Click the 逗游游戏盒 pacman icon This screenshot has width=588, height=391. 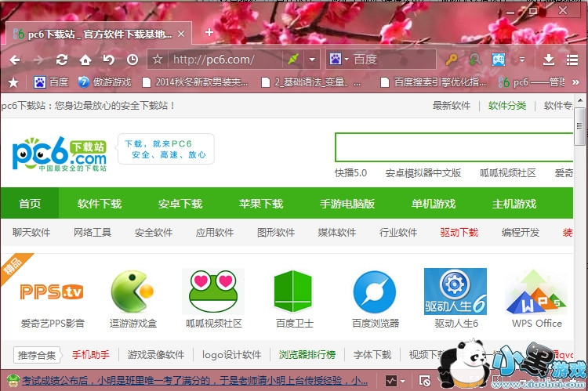[x=132, y=291]
